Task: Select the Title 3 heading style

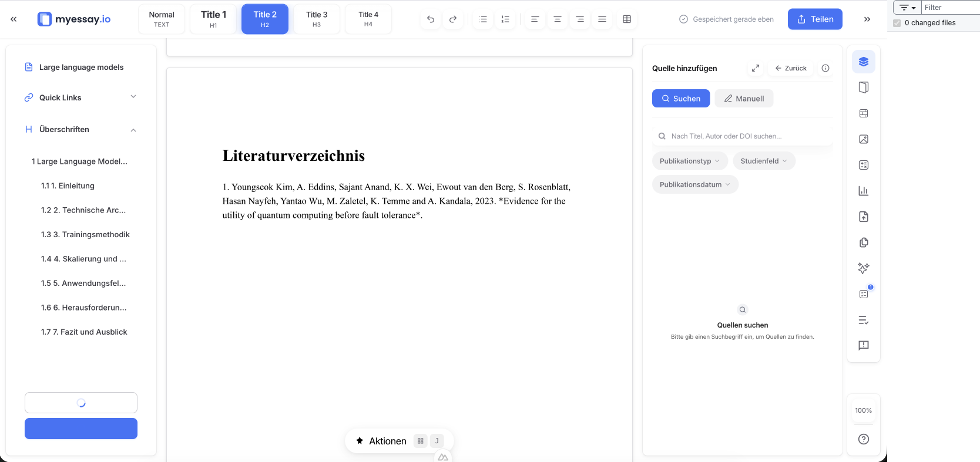Action: tap(317, 19)
